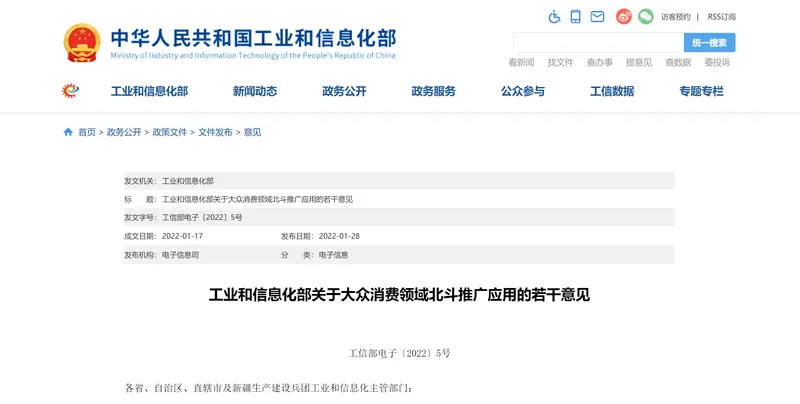Image resolution: width=800 pixels, height=404 pixels.
Task: Click the home icon in breadcrumb
Action: click(68, 132)
